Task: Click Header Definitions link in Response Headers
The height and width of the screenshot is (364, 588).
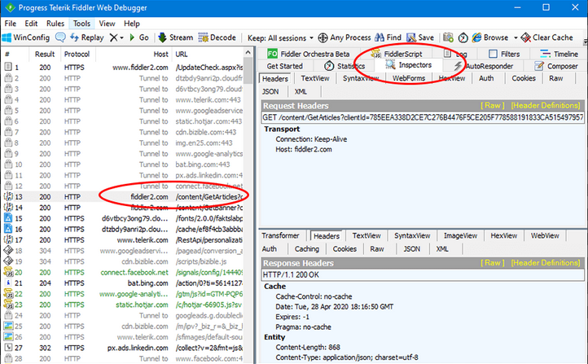Action: click(546, 263)
